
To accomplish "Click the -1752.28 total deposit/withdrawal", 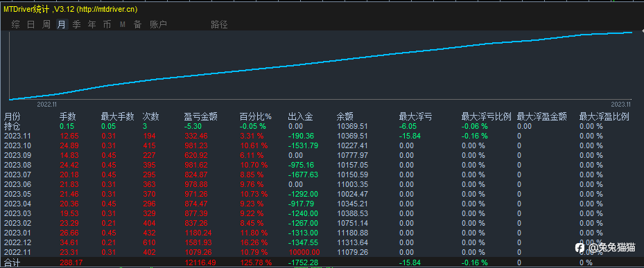I will coord(303,262).
